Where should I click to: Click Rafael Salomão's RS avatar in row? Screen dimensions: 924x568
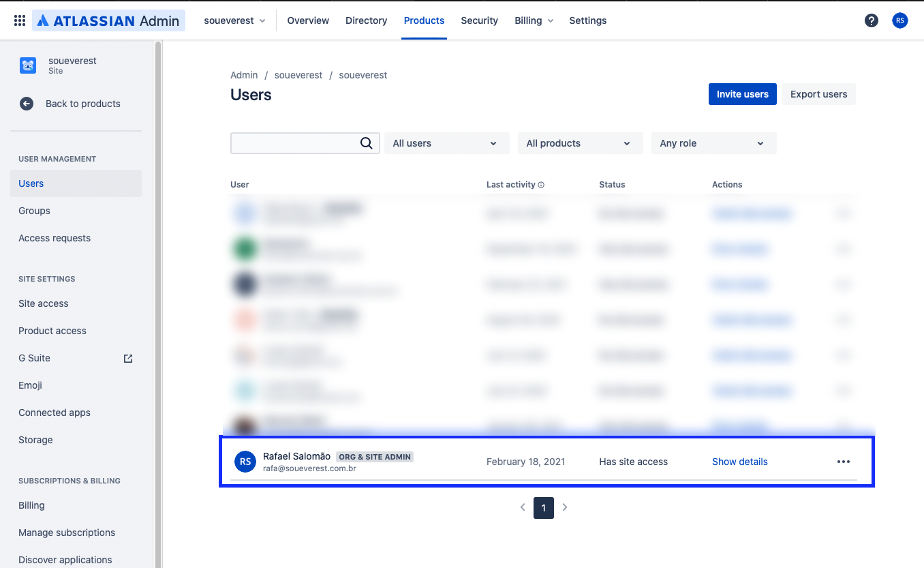[x=245, y=462]
